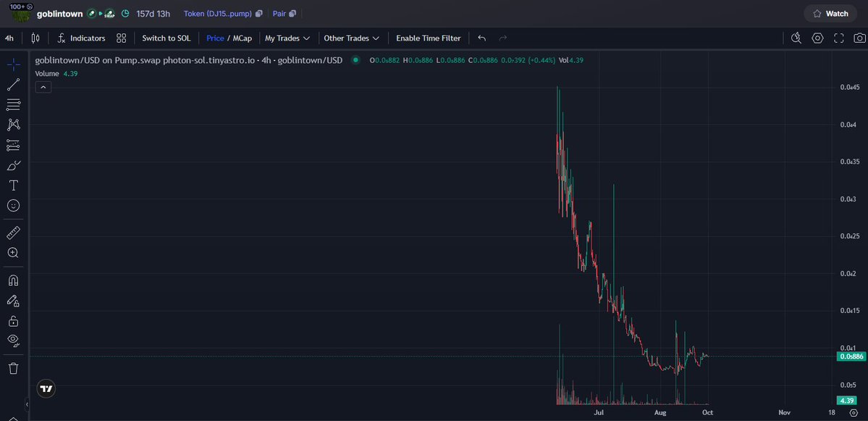Copy the Token DJ15..pump address

(x=258, y=13)
